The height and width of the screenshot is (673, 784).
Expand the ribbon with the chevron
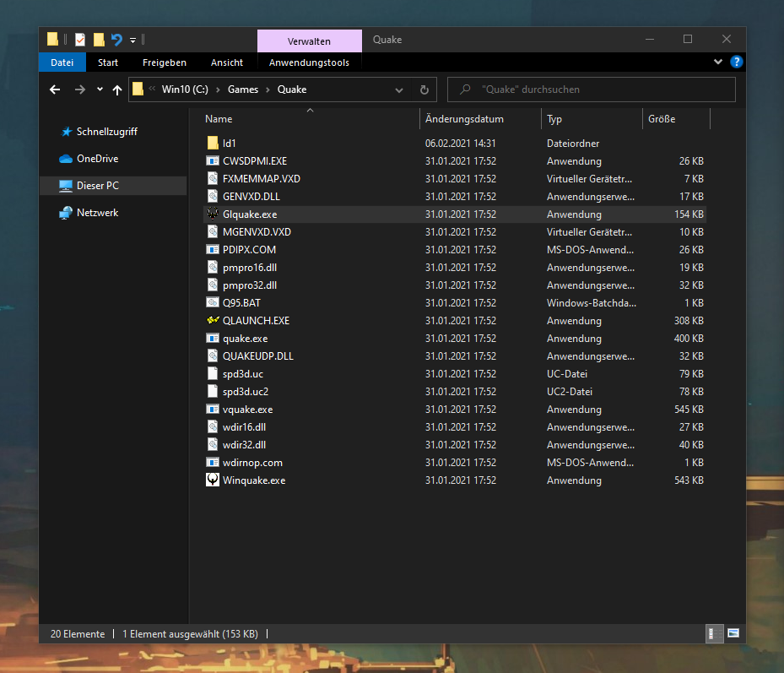coord(718,62)
